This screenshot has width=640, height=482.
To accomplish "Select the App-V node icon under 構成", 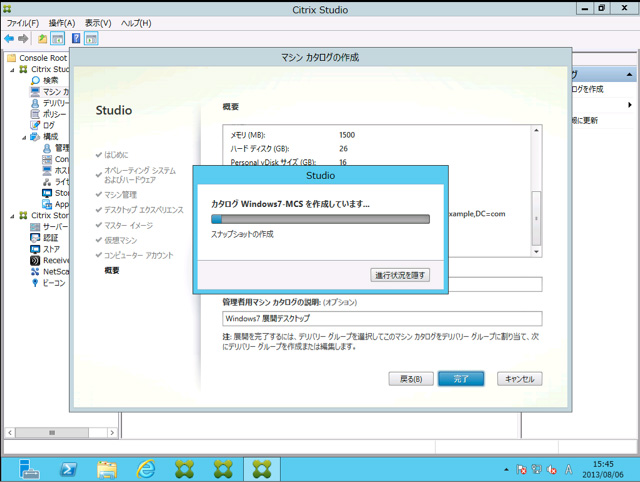I will click(47, 204).
